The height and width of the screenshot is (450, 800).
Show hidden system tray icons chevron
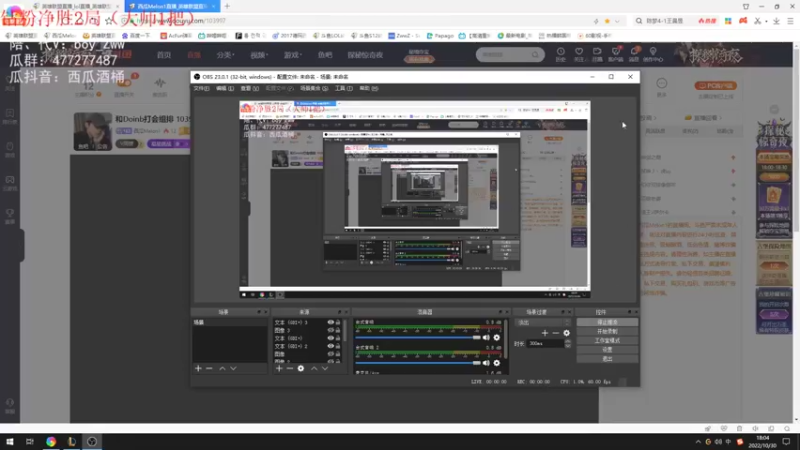[697, 442]
